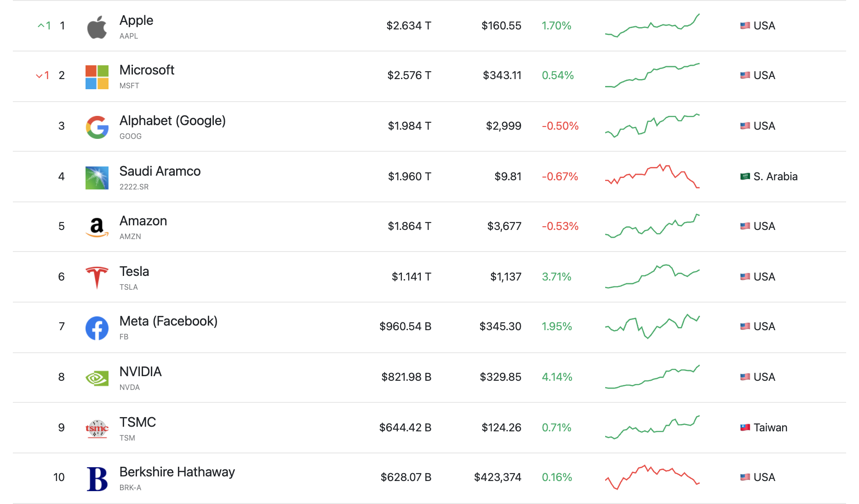Click Berkshire Hathaway's price $423,374
Viewport: 859px width, 504px height.
pos(498,477)
